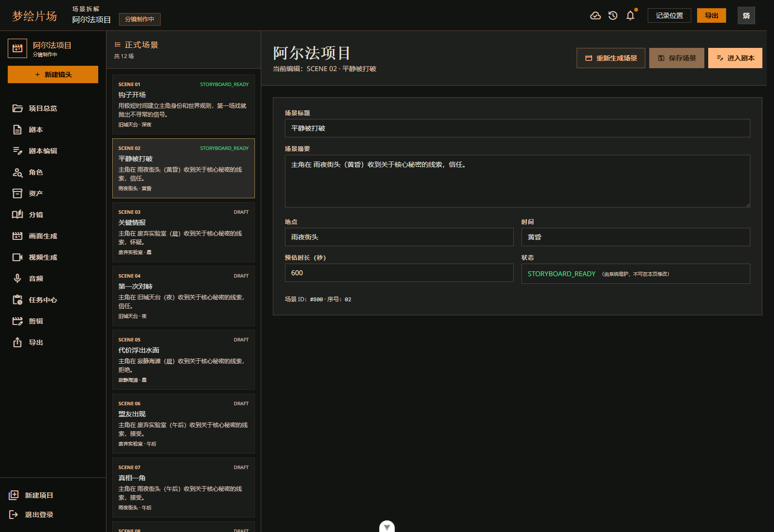This screenshot has height=532, width=774.
Task: Click the cloud sync icon in header
Action: [x=595, y=15]
